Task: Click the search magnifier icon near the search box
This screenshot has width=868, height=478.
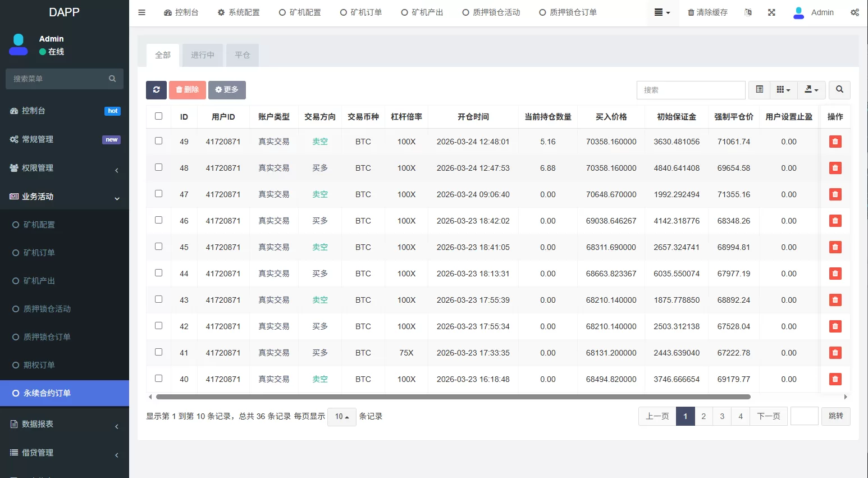Action: click(x=839, y=90)
